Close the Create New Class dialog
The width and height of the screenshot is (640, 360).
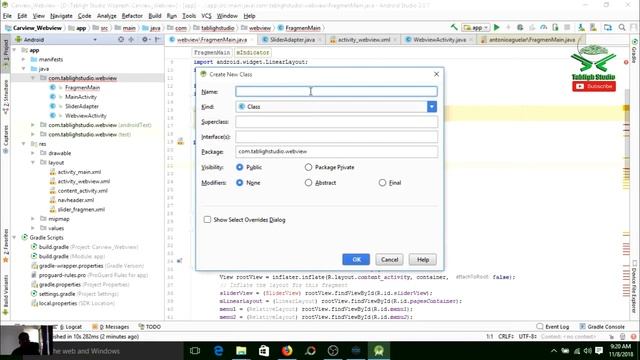pyautogui.click(x=436, y=74)
